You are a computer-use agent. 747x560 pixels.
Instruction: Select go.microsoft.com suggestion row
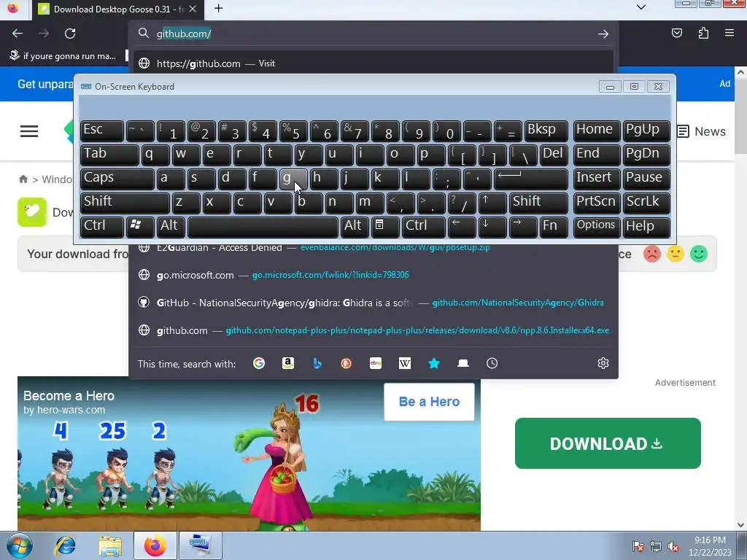[x=373, y=275]
